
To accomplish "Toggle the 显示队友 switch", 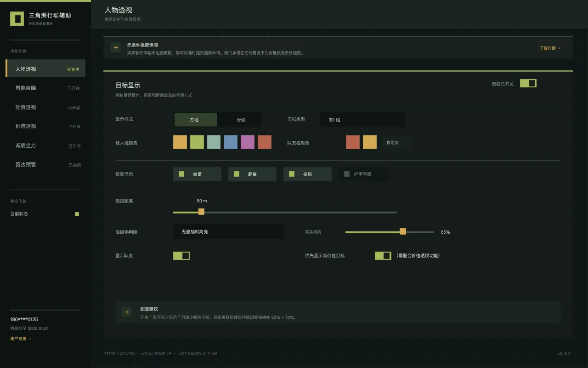I will (181, 256).
